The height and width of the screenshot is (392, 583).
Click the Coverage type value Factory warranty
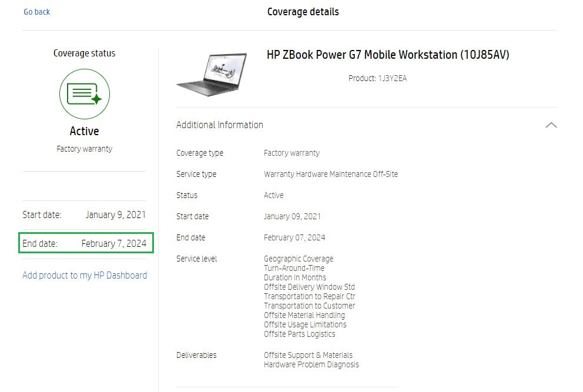tap(292, 153)
